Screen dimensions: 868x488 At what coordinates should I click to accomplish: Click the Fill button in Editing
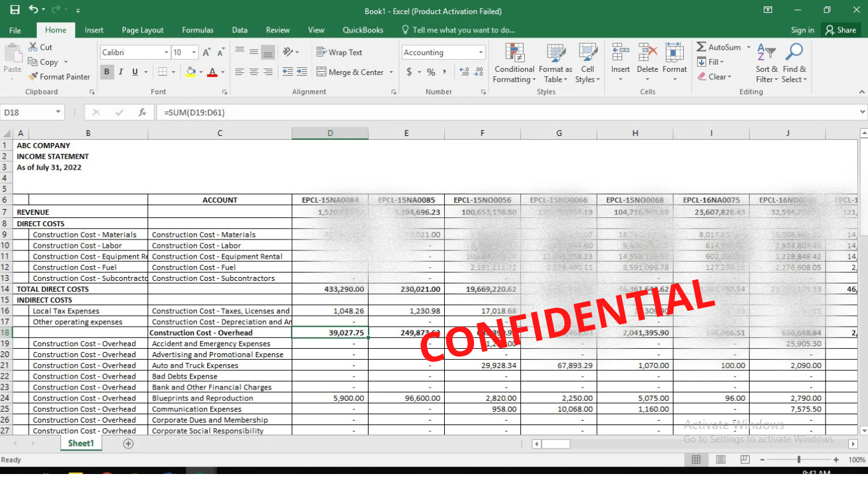point(710,62)
